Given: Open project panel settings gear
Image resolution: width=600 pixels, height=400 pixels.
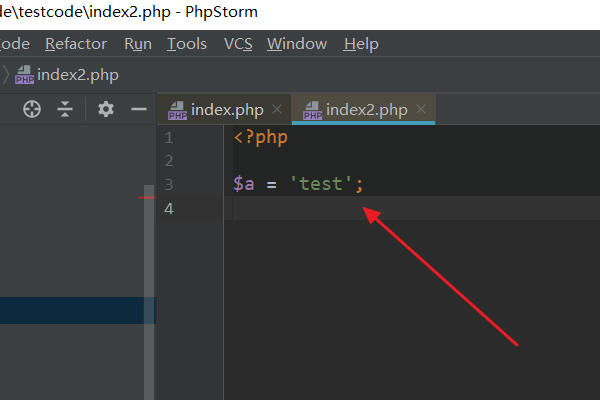Looking at the screenshot, I should (105, 109).
